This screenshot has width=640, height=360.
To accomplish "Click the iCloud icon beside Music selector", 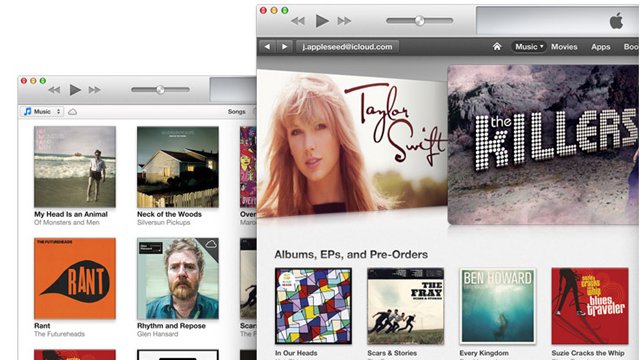I will [72, 111].
